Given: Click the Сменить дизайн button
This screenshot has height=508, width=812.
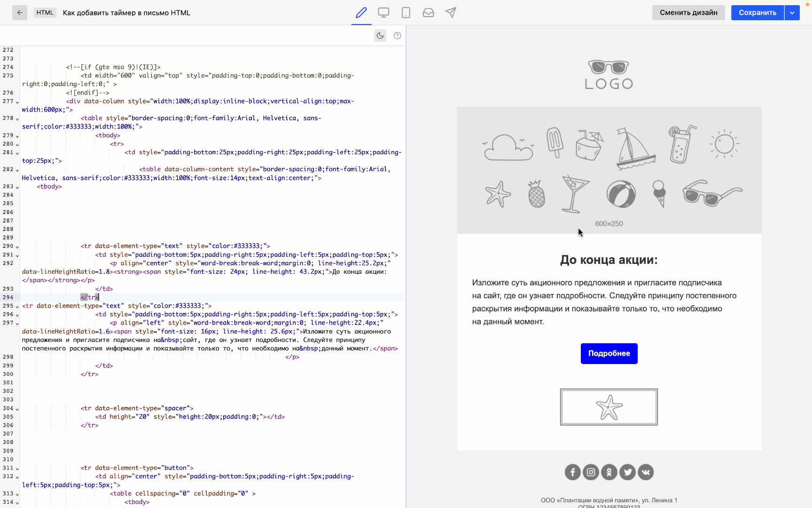Looking at the screenshot, I should pos(688,13).
